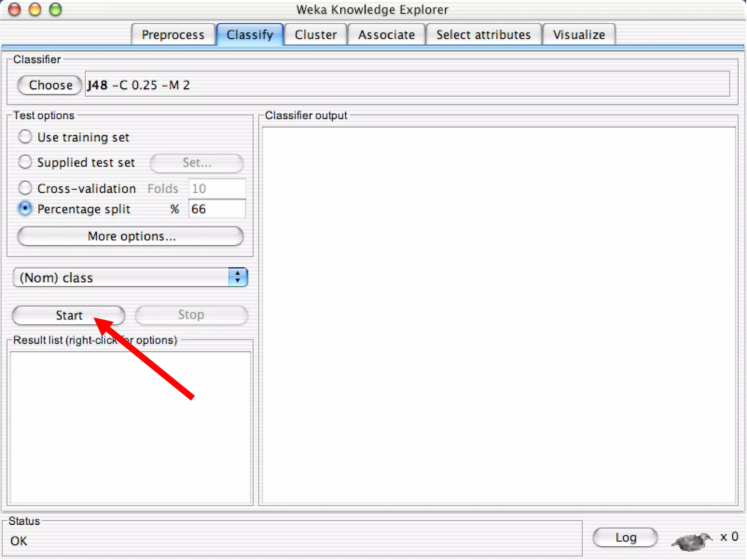Open the Visualize tab
Viewport: 747px width, 560px height.
pos(579,35)
